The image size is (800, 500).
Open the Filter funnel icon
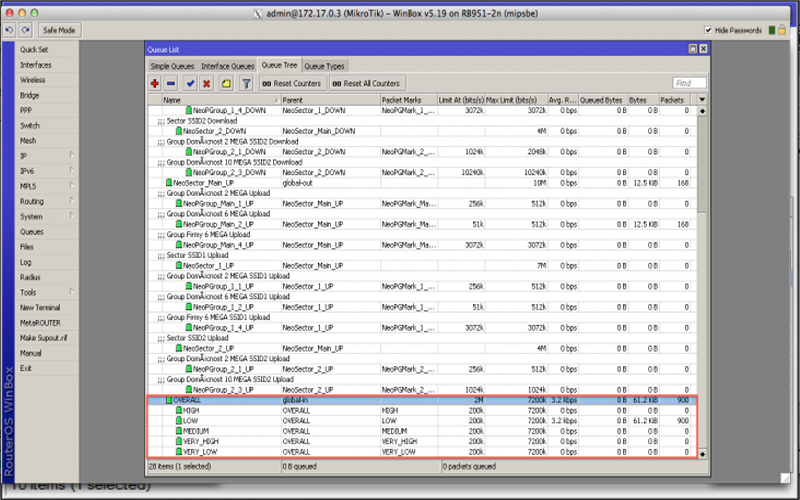tap(245, 83)
